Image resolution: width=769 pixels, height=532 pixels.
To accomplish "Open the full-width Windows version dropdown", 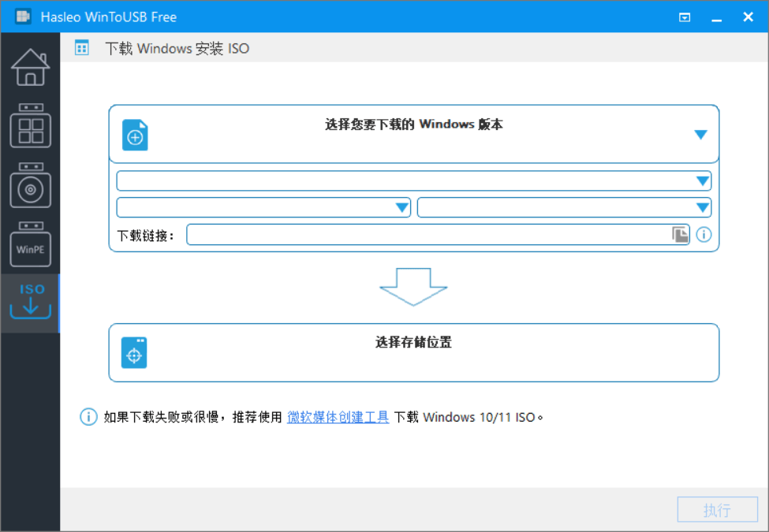I will pyautogui.click(x=414, y=180).
